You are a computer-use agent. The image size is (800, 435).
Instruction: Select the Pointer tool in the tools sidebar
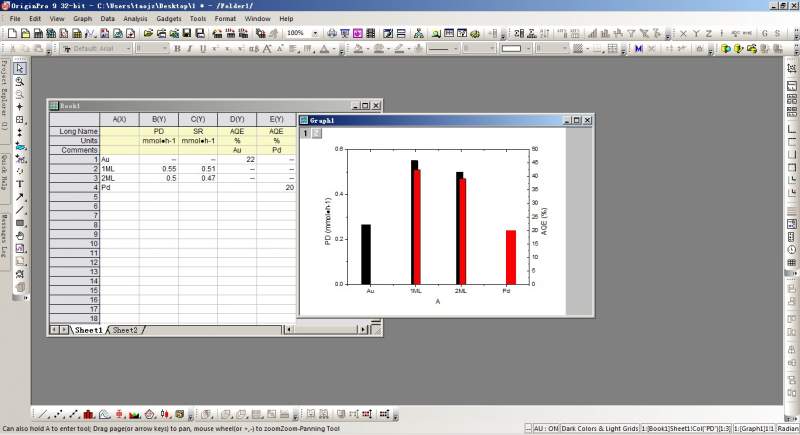tap(20, 68)
